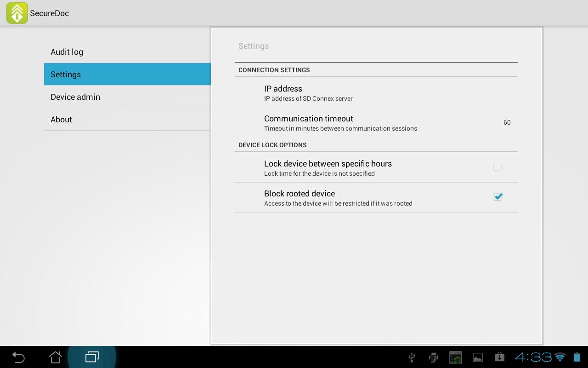Uncheck the Block rooted device checkbox
Image resolution: width=588 pixels, height=368 pixels.
498,197
